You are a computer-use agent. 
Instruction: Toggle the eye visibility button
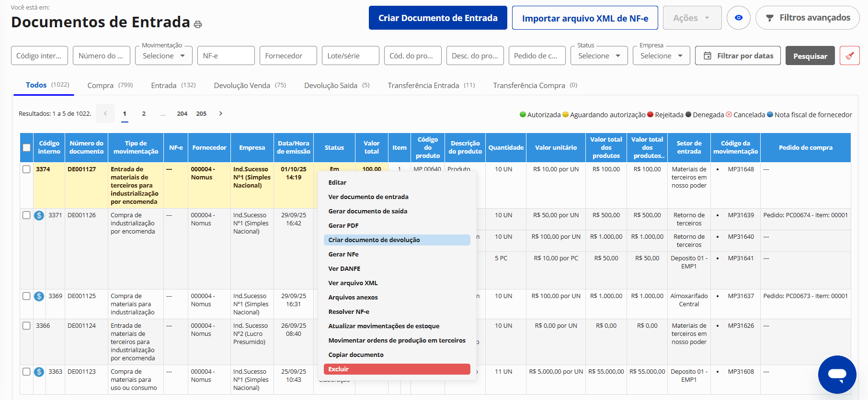(x=738, y=18)
